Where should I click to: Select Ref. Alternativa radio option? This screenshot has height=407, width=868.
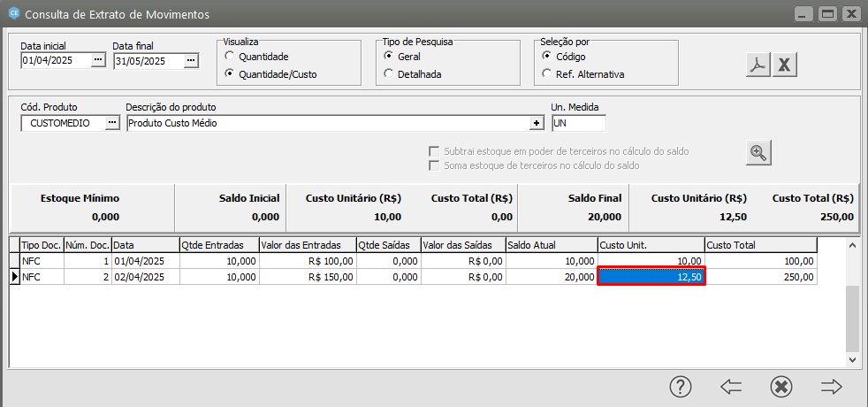pos(548,74)
